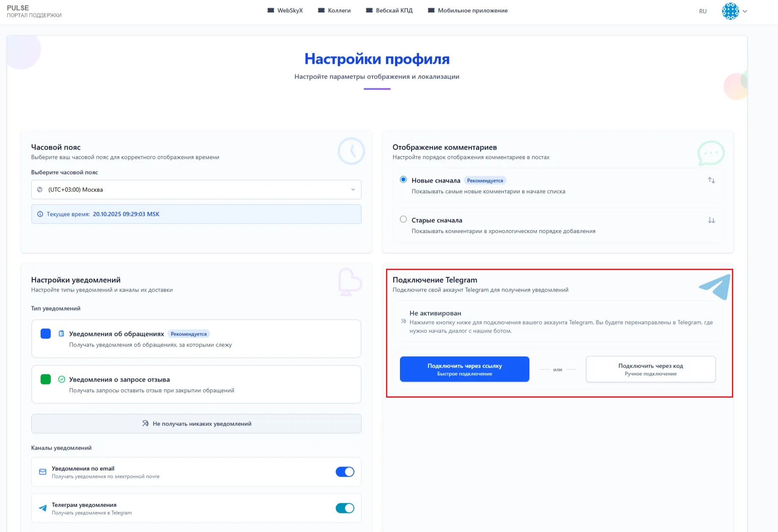Open the WebSkyX navigation item

click(x=285, y=11)
